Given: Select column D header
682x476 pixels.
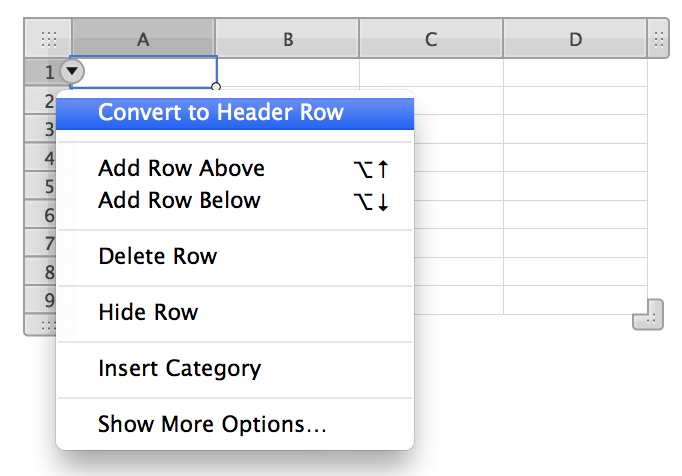Looking at the screenshot, I should tap(575, 39).
